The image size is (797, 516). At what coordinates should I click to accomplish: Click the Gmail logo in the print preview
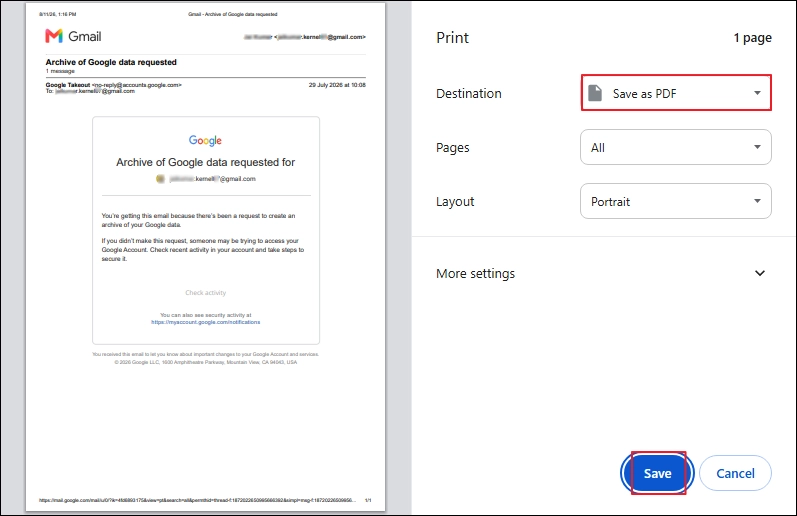point(73,37)
